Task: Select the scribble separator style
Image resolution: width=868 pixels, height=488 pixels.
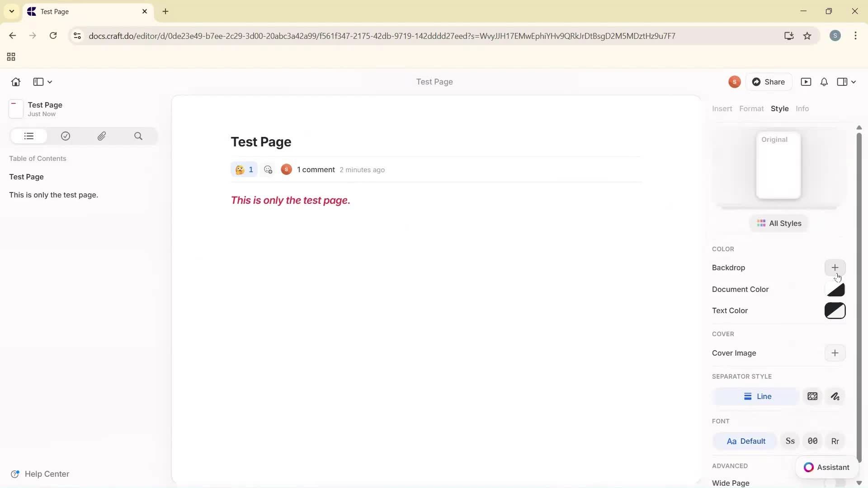Action: coord(835,396)
